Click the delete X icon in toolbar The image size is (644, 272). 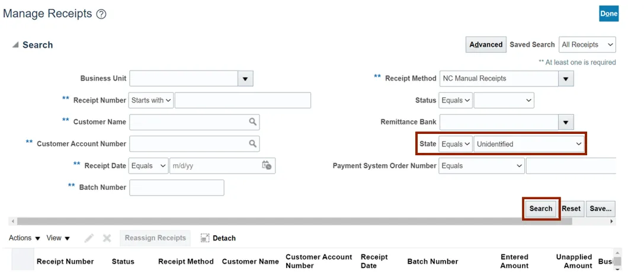point(107,238)
